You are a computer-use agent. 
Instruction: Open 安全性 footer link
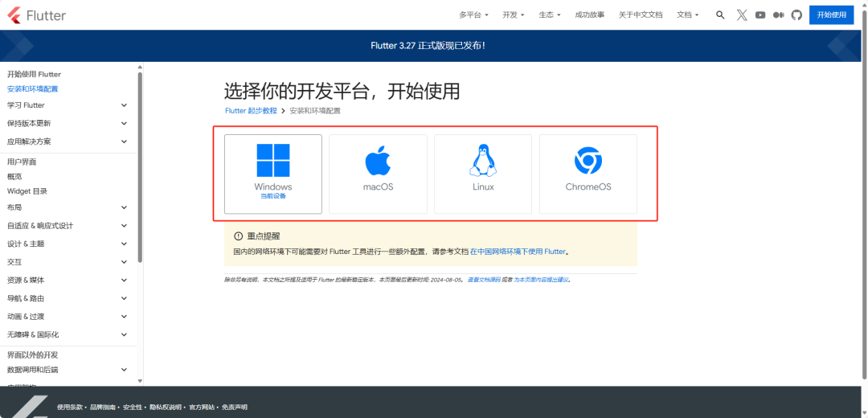click(x=133, y=408)
